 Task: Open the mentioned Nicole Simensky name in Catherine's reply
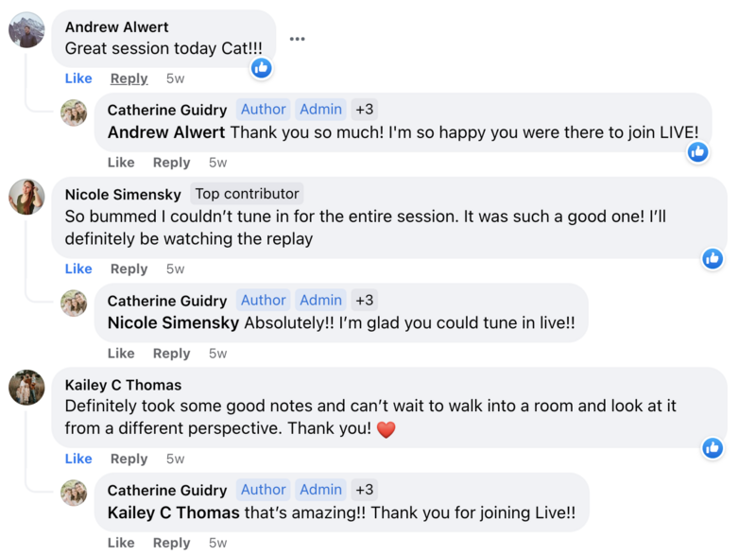(x=174, y=322)
